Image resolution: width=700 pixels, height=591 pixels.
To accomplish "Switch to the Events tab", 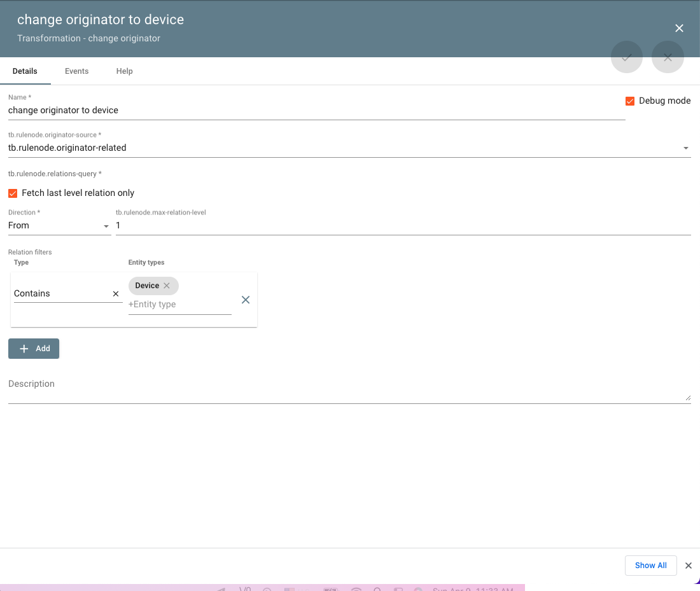I will [76, 71].
